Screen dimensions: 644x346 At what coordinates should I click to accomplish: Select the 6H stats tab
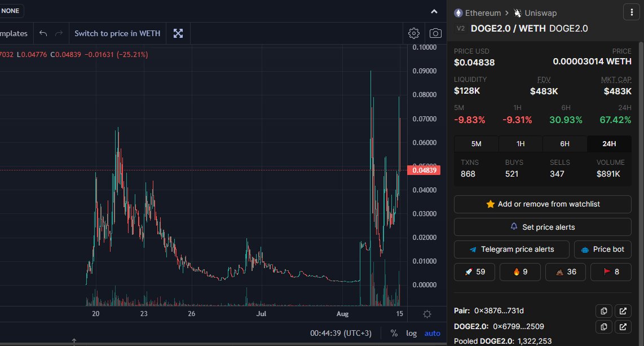[564, 144]
